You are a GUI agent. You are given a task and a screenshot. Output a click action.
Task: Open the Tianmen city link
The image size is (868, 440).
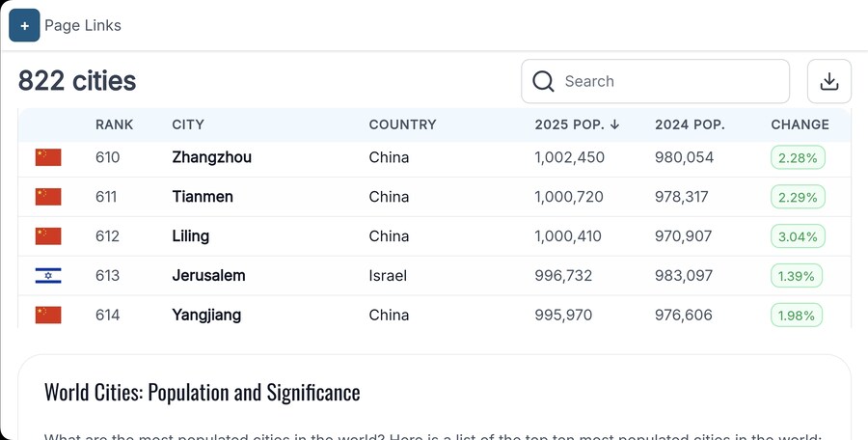tap(203, 197)
